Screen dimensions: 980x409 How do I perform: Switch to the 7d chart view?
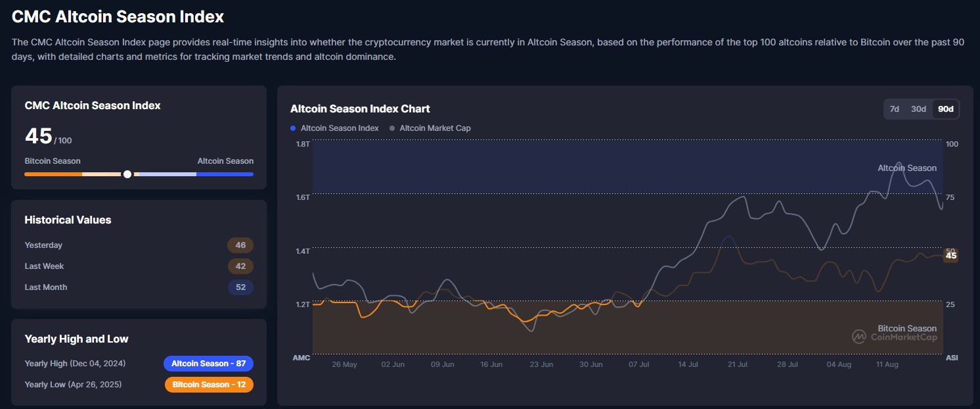point(894,109)
